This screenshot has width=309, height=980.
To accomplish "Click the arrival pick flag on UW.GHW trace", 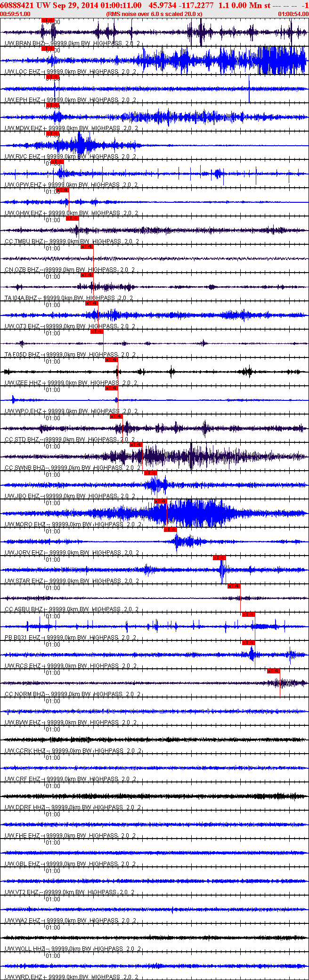I will (63, 190).
